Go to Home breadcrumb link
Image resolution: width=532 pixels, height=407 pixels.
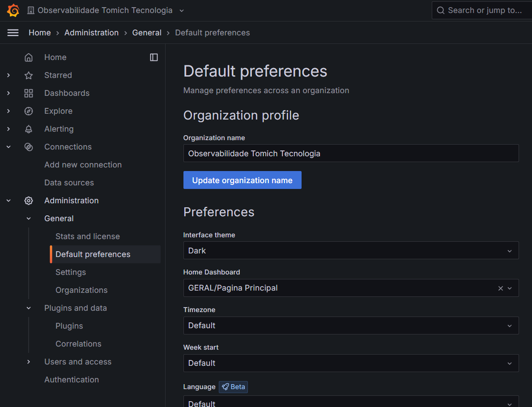40,33
